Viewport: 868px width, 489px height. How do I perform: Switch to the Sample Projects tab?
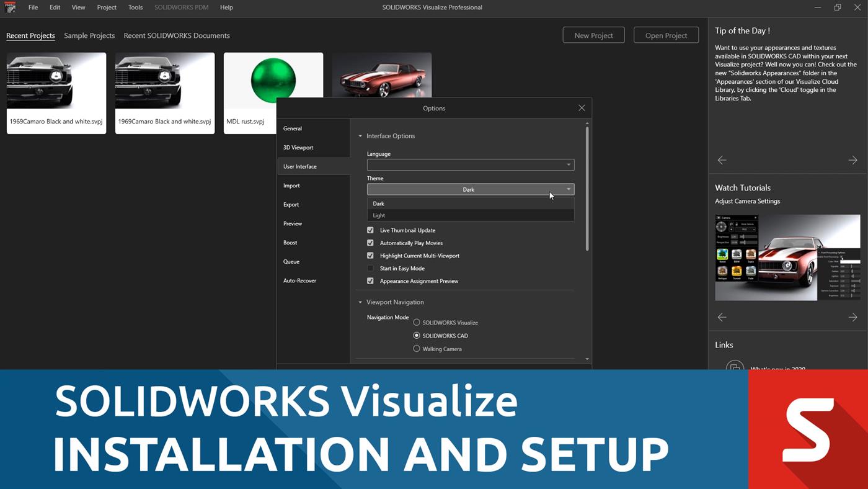click(x=89, y=35)
